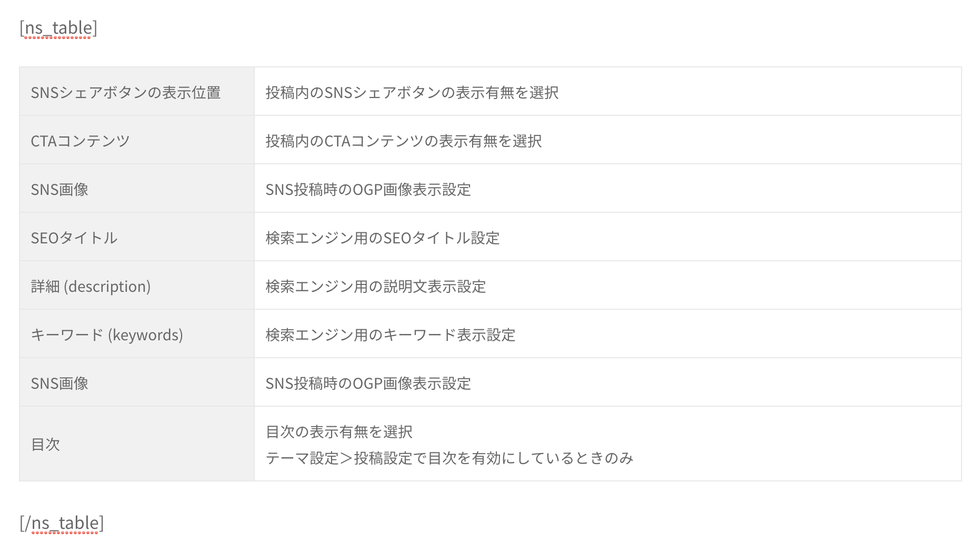Click the closing [/ns_table] shortcode text
This screenshot has height=551, width=980.
pyautogui.click(x=62, y=523)
